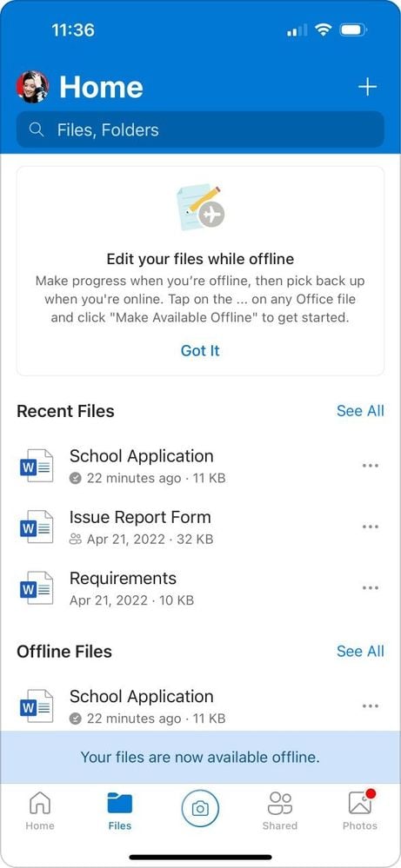Tap the search magnifier icon
The width and height of the screenshot is (401, 868).
[37, 130]
